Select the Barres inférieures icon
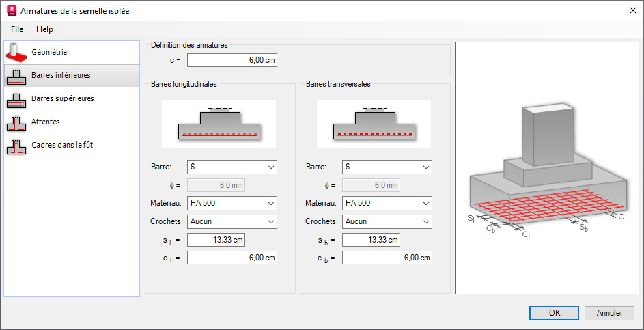Image resolution: width=644 pixels, height=330 pixels. click(x=16, y=76)
